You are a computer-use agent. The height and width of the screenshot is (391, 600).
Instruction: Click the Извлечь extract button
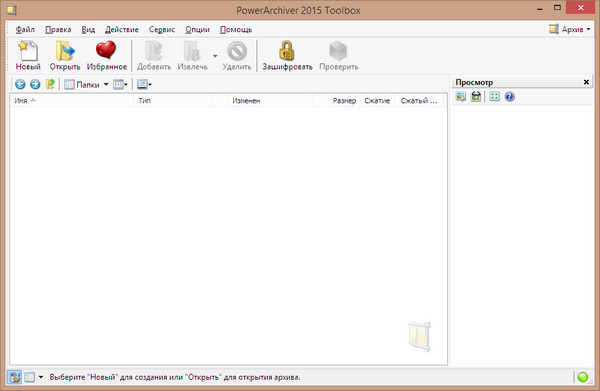tap(192, 56)
